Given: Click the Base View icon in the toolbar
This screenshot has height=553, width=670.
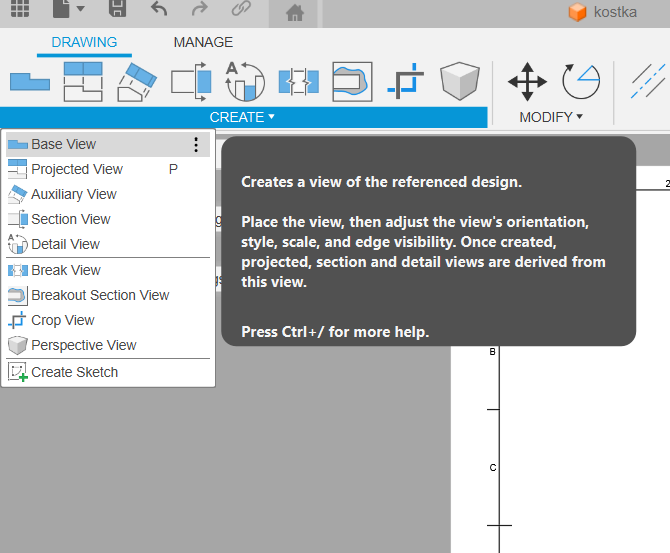Looking at the screenshot, I should 29,82.
